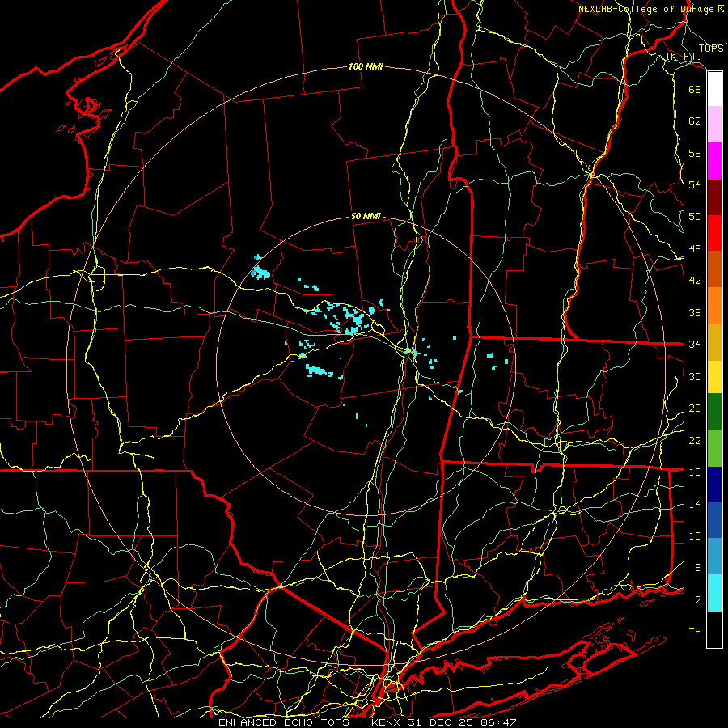Click the 2 legend value
728x728 pixels.
point(698,600)
